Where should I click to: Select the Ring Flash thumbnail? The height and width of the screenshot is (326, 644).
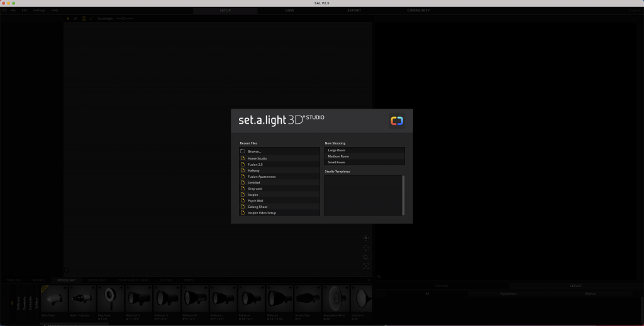click(111, 299)
